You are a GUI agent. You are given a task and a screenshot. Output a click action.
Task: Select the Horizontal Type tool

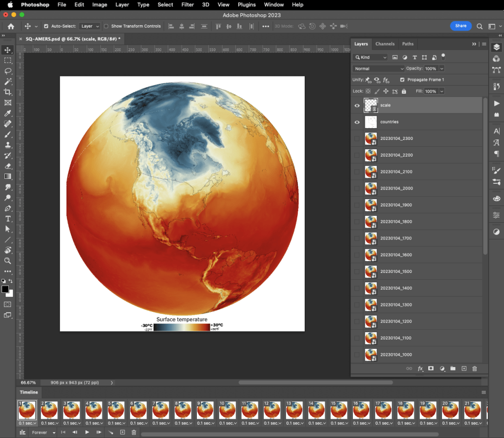click(8, 219)
